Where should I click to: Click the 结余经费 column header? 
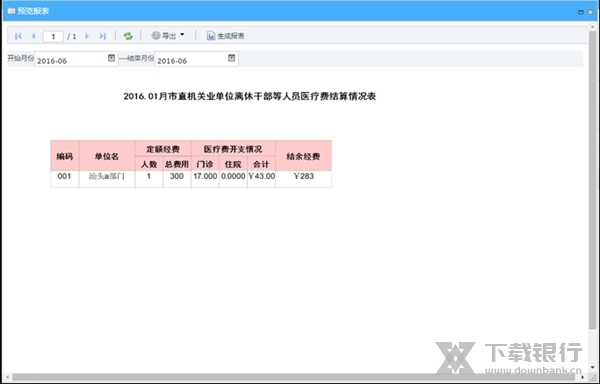(303, 156)
